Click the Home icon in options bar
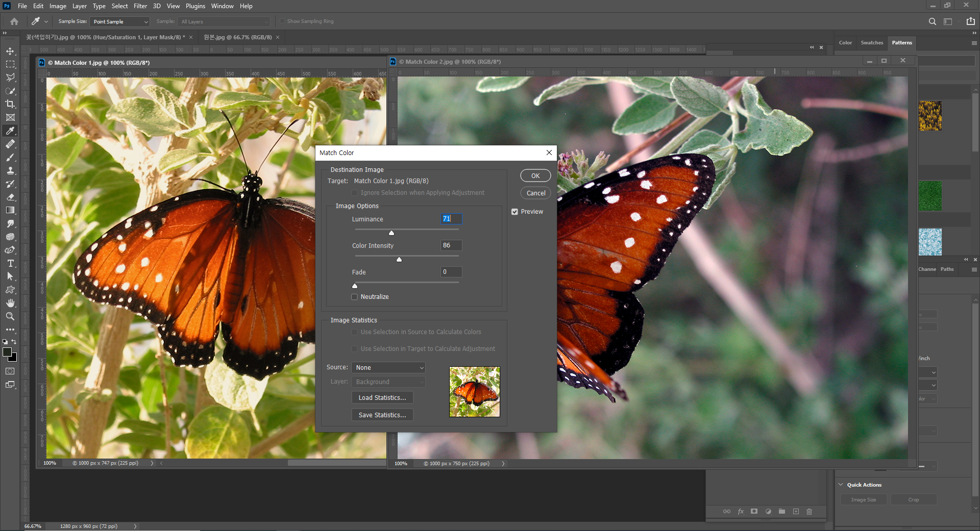 (x=14, y=21)
